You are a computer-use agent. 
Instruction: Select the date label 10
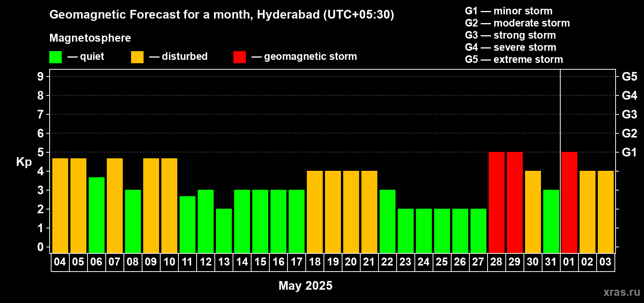pyautogui.click(x=169, y=262)
